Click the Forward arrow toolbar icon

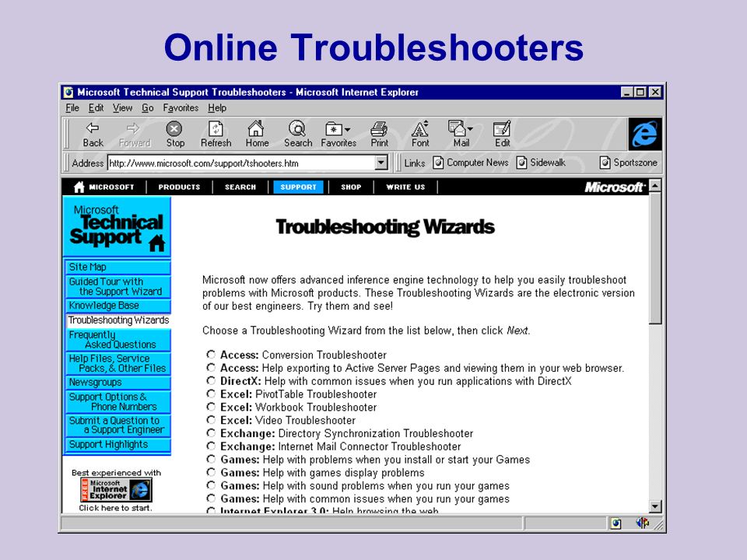(133, 128)
